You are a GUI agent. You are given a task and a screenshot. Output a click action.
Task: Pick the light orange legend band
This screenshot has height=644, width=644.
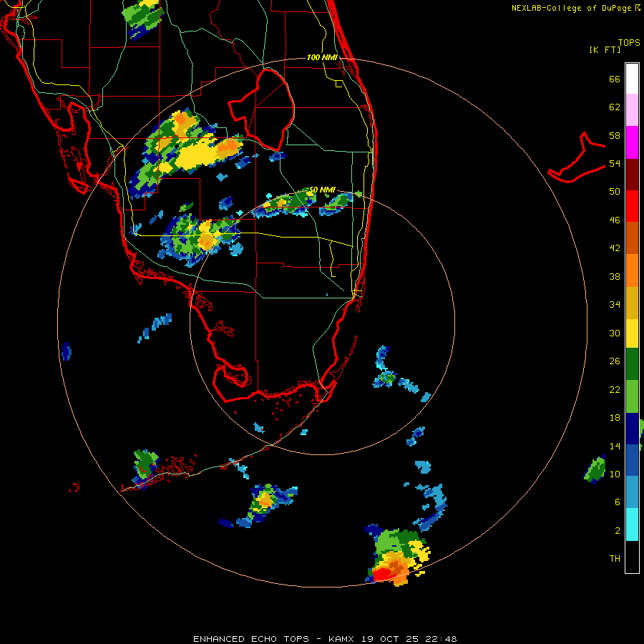pyautogui.click(x=632, y=270)
